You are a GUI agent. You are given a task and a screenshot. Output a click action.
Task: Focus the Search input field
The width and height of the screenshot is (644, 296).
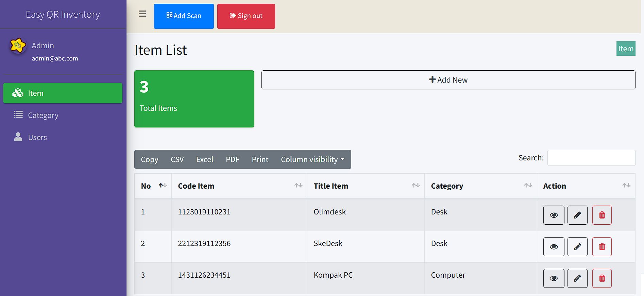pyautogui.click(x=591, y=158)
